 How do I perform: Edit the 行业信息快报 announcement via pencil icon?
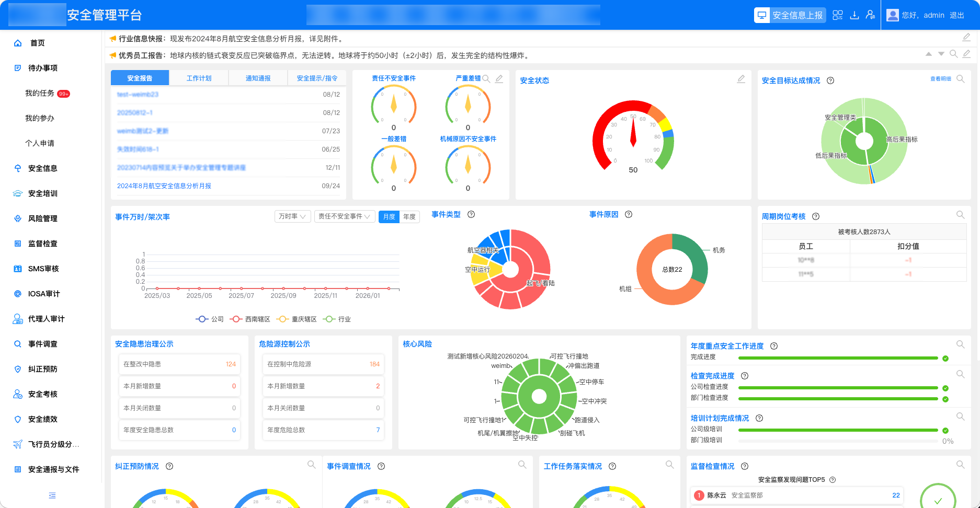coord(966,37)
